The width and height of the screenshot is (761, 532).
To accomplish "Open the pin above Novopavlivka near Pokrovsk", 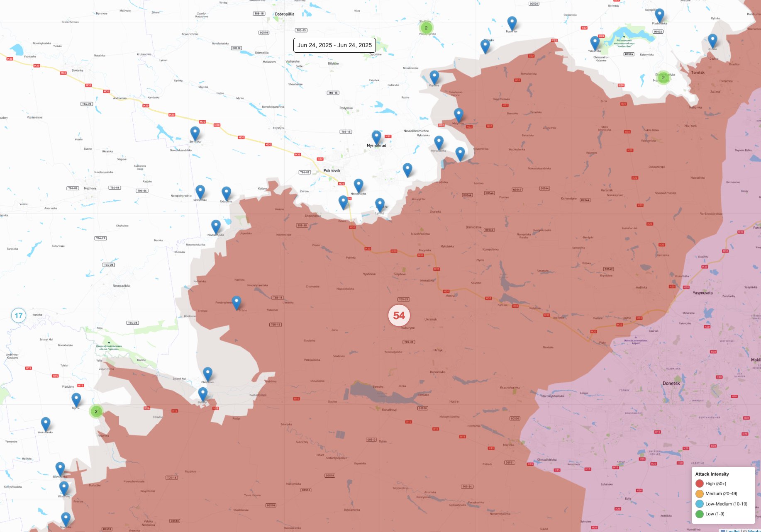I will (359, 186).
